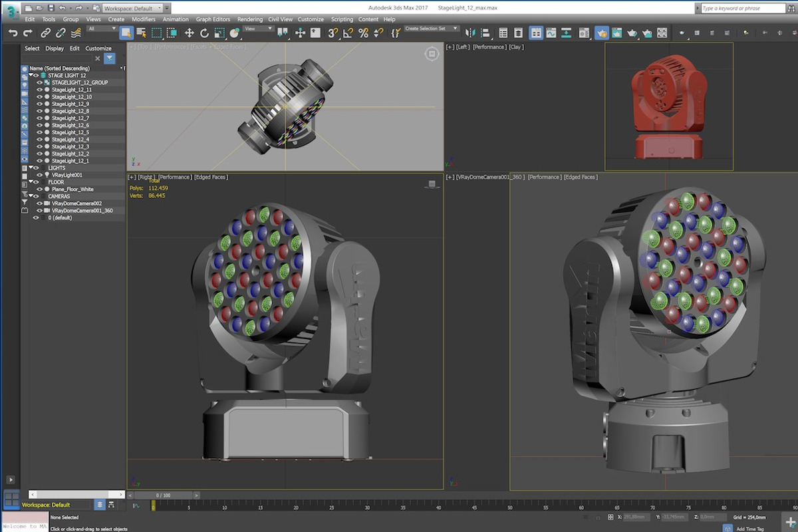
Task: Open the Customize menu in the main menu bar
Action: (311, 19)
